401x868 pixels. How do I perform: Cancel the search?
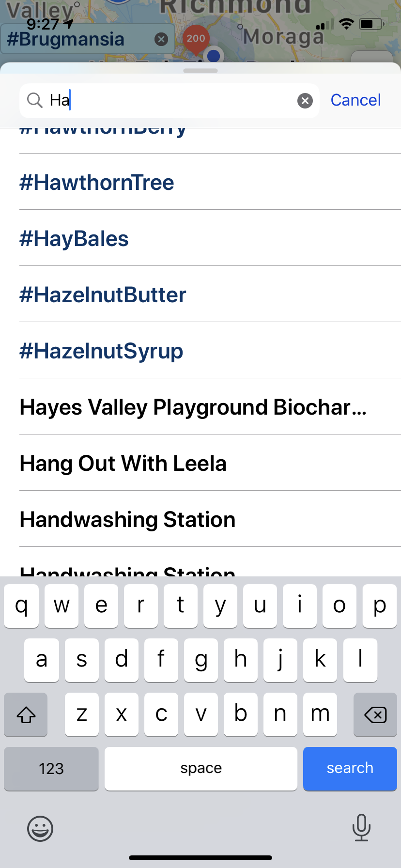(355, 100)
